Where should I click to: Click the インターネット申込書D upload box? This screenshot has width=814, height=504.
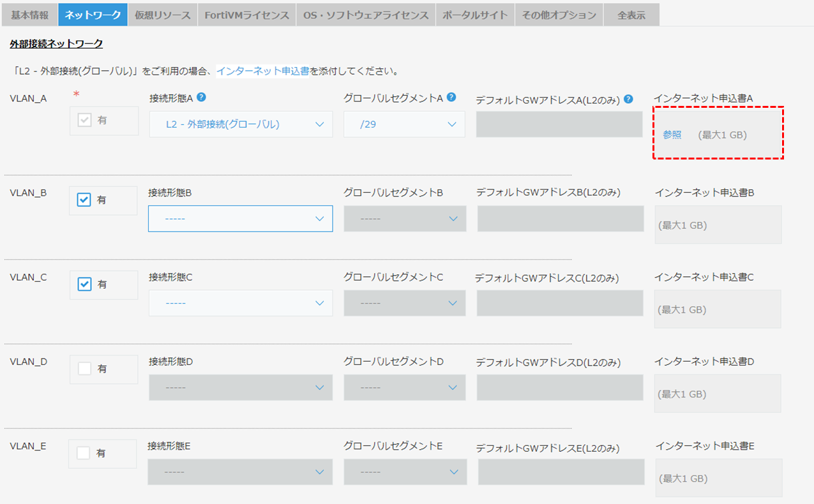click(718, 394)
